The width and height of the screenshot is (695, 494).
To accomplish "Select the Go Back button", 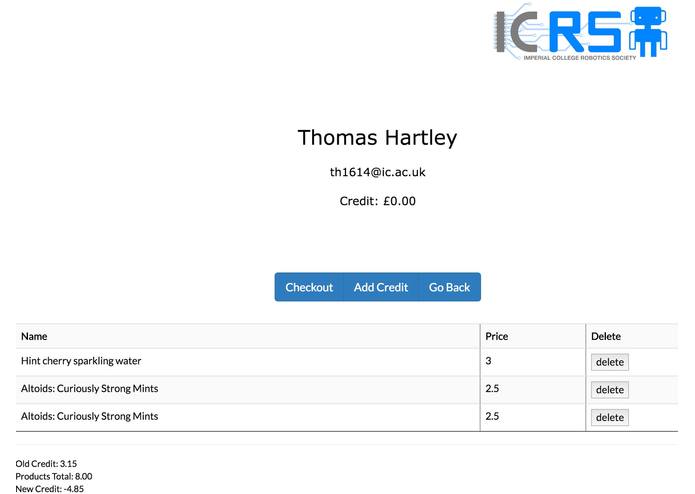I will pos(449,287).
